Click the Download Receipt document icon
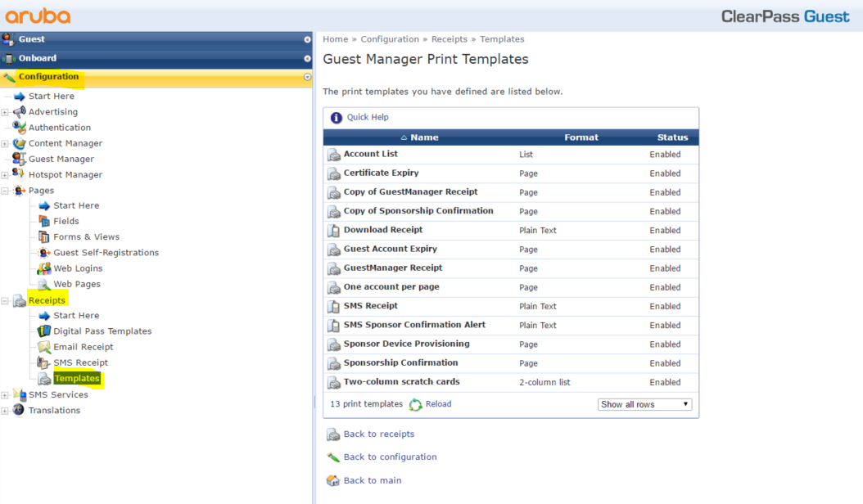 click(x=333, y=231)
